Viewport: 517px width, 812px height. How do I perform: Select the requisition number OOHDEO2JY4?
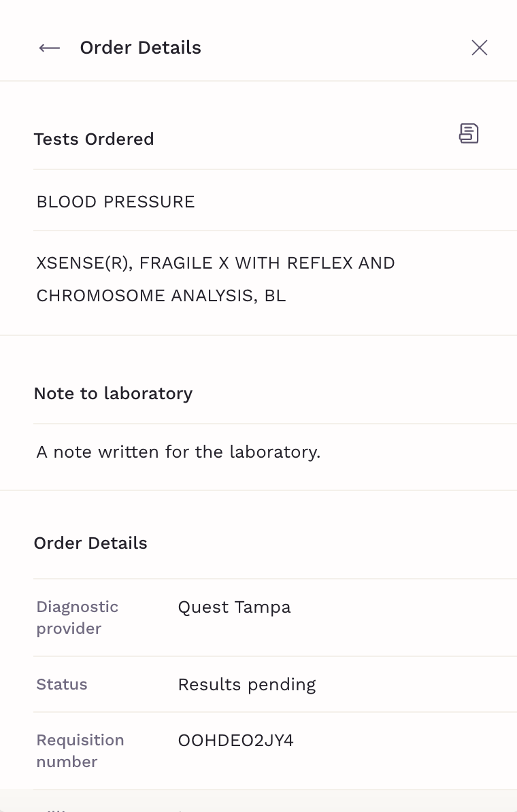[x=235, y=741]
